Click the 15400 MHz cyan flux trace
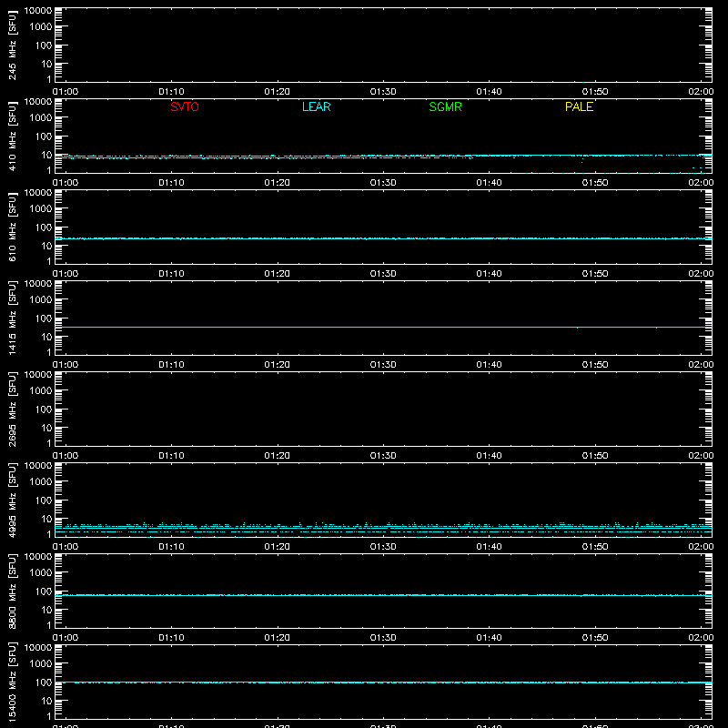The width and height of the screenshot is (728, 728). tap(383, 682)
